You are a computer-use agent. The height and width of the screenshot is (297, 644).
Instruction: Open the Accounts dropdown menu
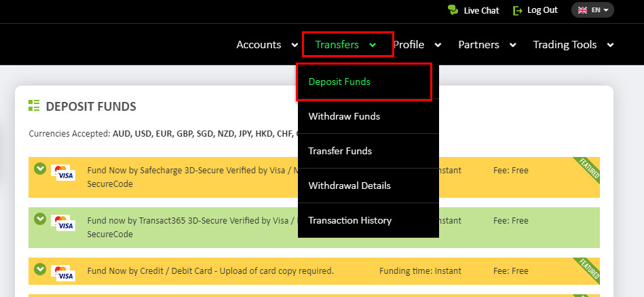pos(266,45)
